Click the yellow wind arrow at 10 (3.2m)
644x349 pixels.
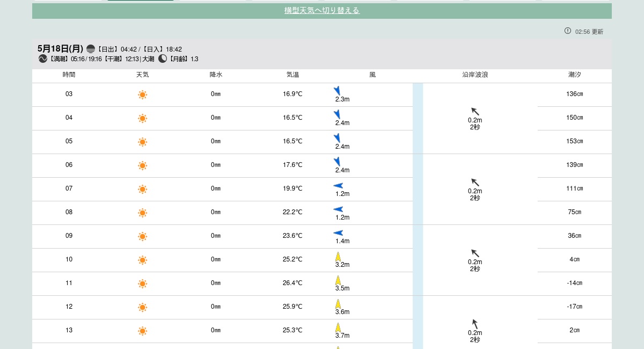pyautogui.click(x=338, y=257)
